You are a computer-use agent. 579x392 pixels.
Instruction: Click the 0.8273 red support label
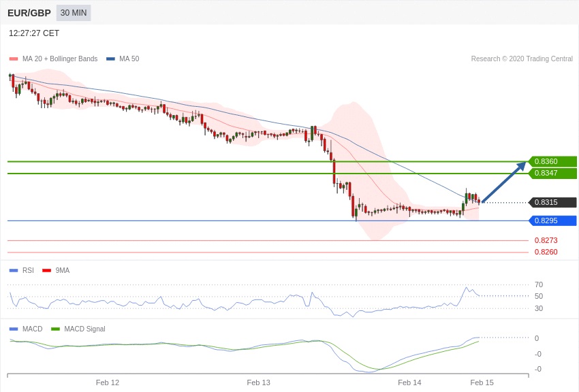[546, 241]
